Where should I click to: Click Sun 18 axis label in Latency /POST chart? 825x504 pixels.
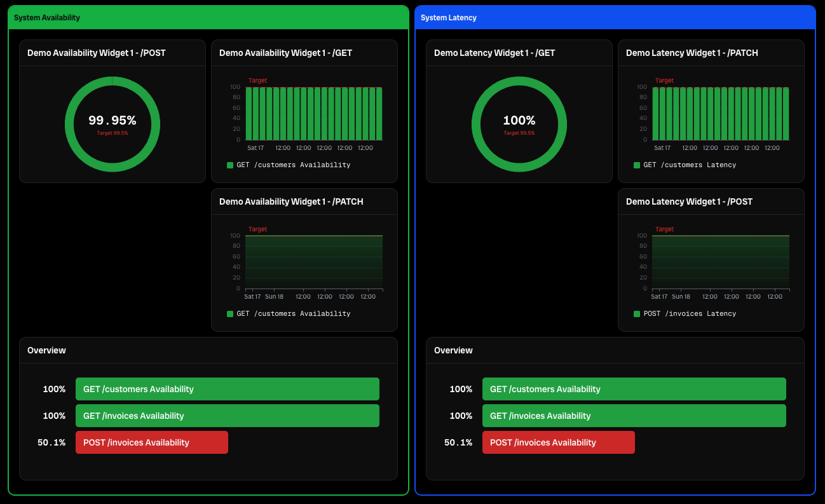681,297
